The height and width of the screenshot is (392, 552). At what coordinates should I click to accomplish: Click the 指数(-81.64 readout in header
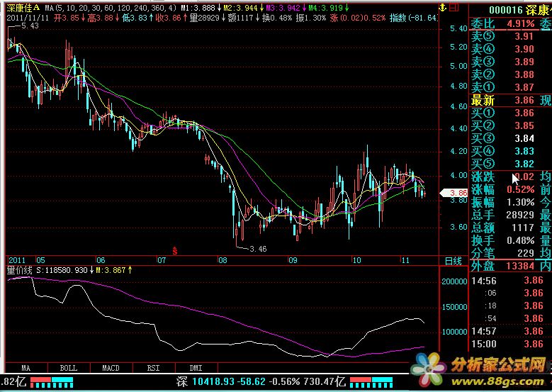coord(414,18)
